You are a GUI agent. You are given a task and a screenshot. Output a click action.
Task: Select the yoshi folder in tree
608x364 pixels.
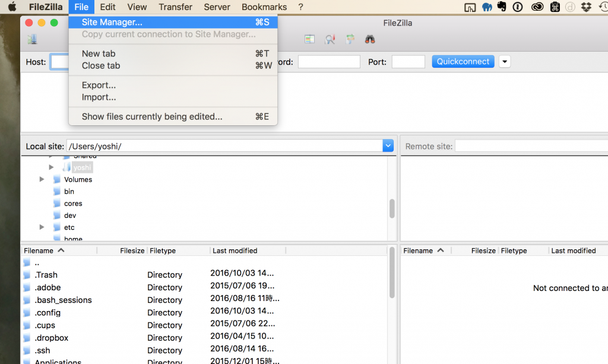point(82,167)
